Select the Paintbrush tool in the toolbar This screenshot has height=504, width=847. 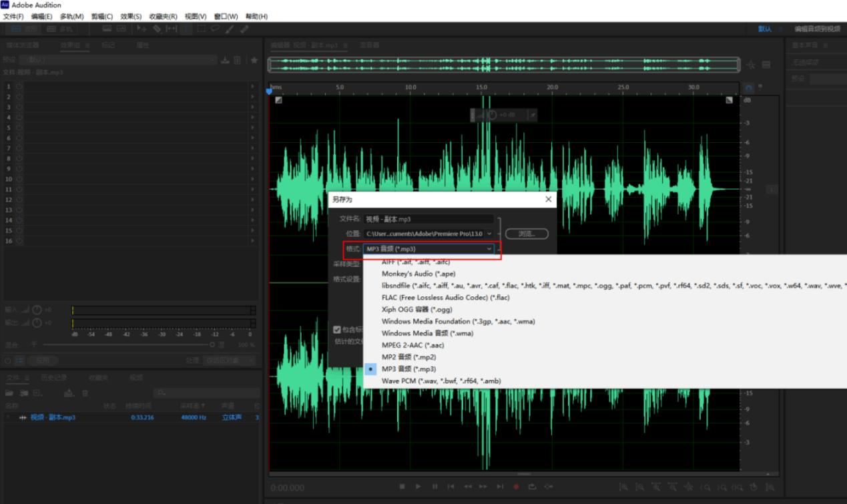coord(229,29)
